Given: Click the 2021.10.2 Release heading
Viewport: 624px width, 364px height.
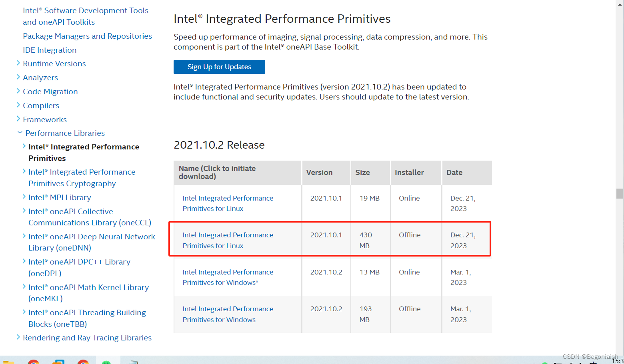Looking at the screenshot, I should click(219, 145).
